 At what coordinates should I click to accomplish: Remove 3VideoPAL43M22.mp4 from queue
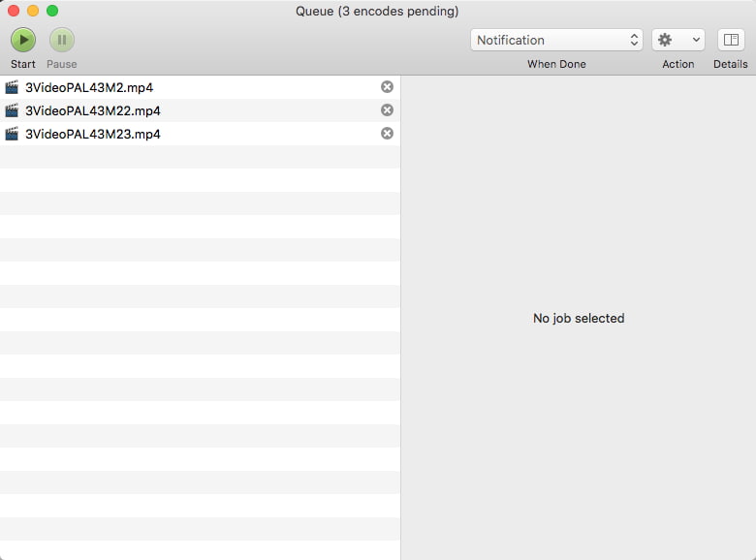pos(387,110)
